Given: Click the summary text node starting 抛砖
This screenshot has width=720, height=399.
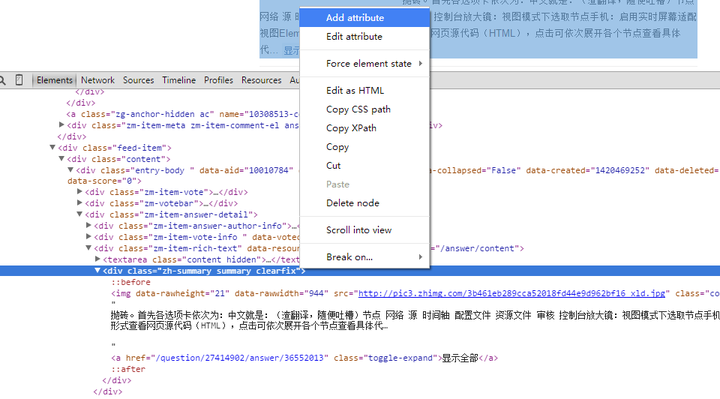Looking at the screenshot, I should pyautogui.click(x=415, y=320).
